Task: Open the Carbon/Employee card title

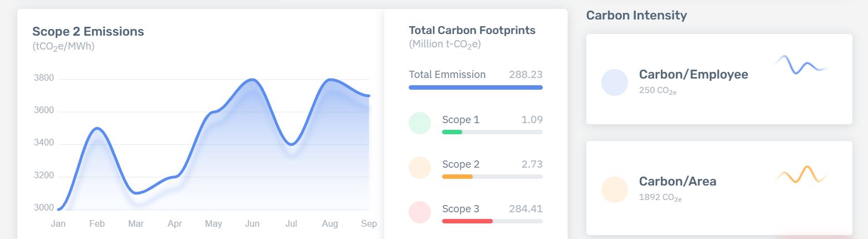Action: [693, 75]
